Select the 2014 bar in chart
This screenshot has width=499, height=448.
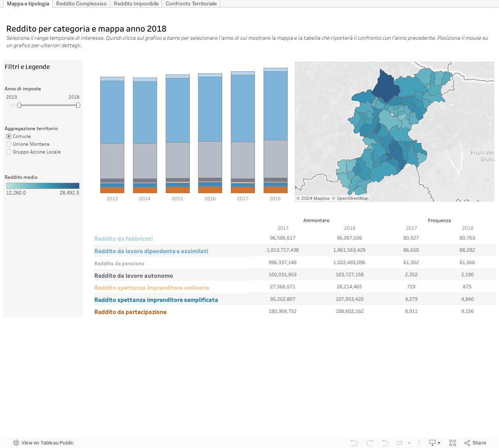click(x=145, y=135)
